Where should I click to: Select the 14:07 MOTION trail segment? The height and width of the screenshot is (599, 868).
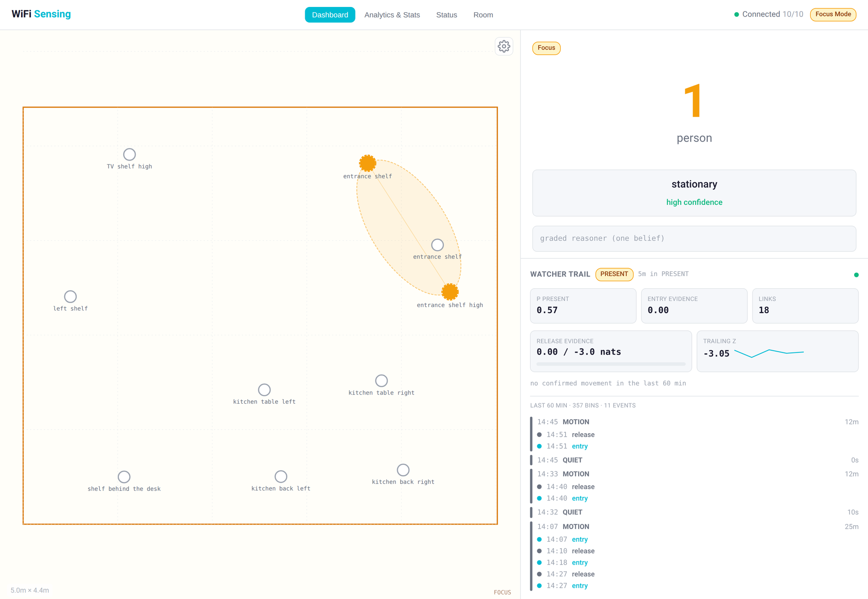(694, 527)
